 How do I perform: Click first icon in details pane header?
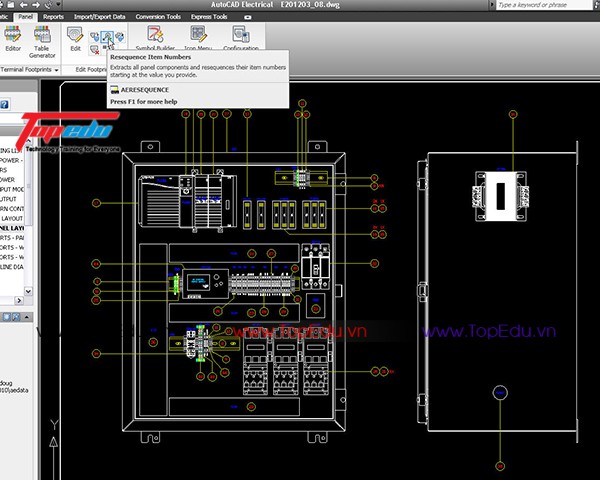(7, 317)
